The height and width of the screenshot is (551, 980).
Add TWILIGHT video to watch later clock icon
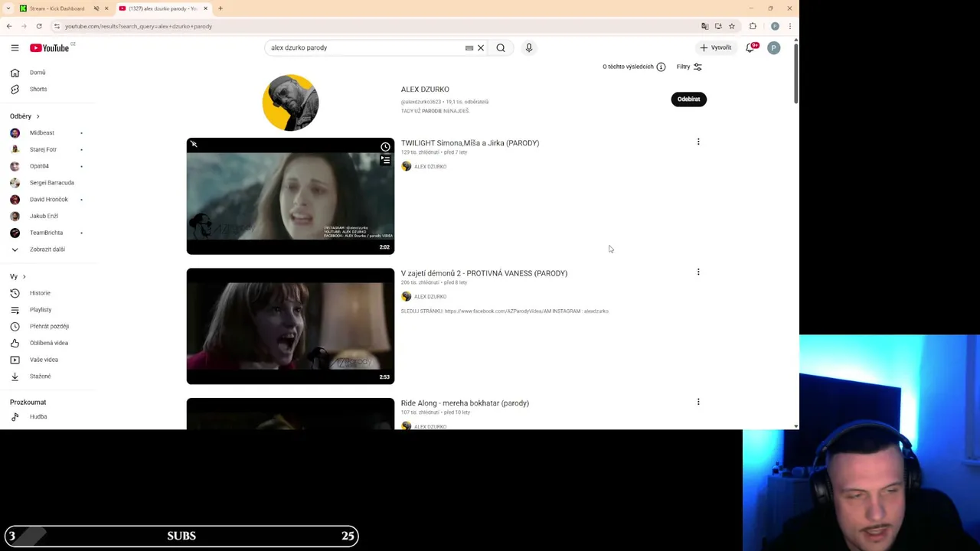[385, 147]
